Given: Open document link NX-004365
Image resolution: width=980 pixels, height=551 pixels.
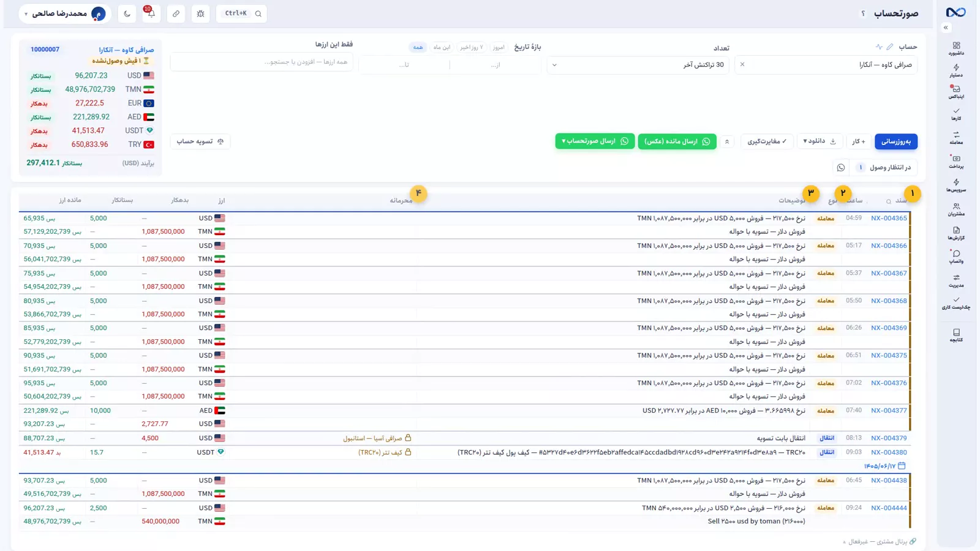Looking at the screenshot, I should coord(889,218).
